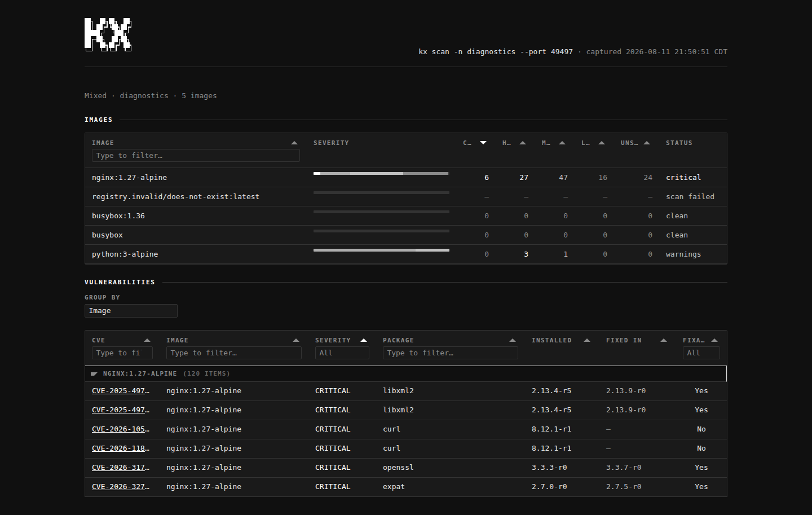Sort vulnerabilities by Fixable column arrow

pyautogui.click(x=714, y=340)
